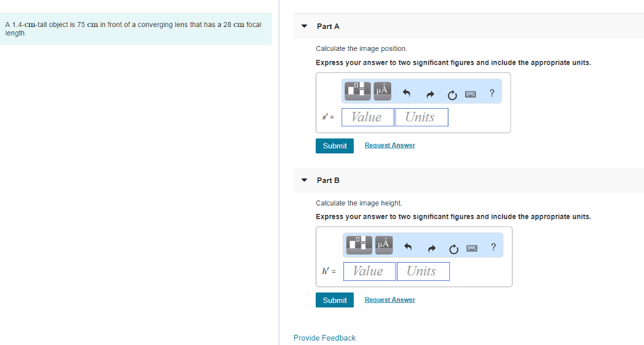Click undo arrow in Part B toolbar
Viewport: 644px width, 345px height.
click(408, 248)
